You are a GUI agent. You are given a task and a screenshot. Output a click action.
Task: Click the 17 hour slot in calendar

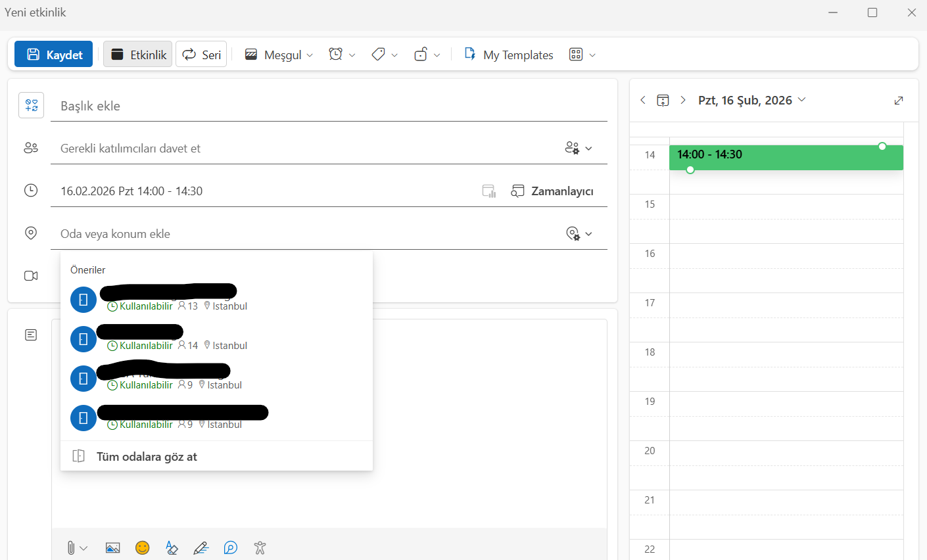[x=786, y=305]
